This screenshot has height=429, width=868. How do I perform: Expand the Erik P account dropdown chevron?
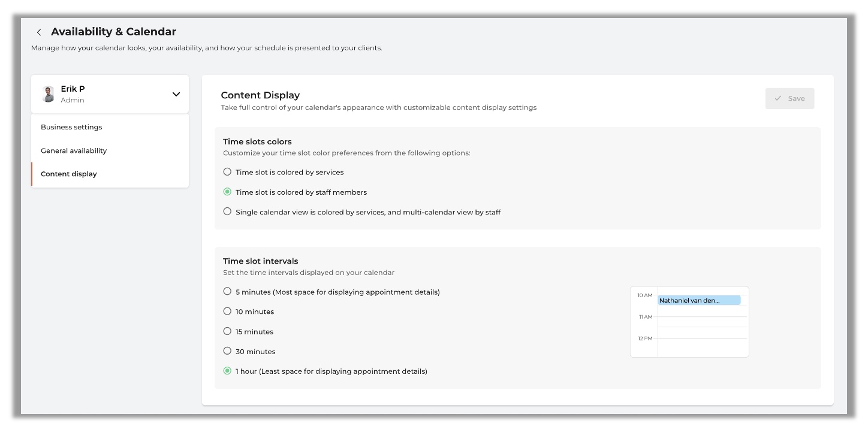[x=176, y=94]
